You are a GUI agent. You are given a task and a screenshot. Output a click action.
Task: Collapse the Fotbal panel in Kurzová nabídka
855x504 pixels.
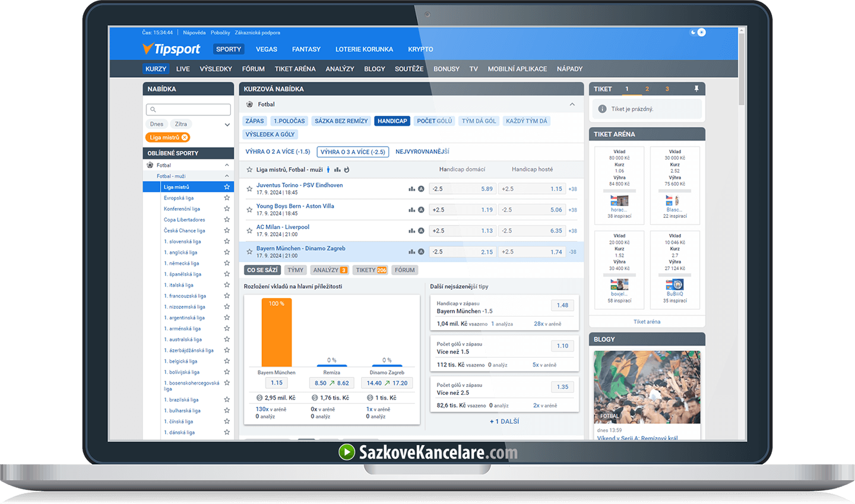pyautogui.click(x=572, y=104)
